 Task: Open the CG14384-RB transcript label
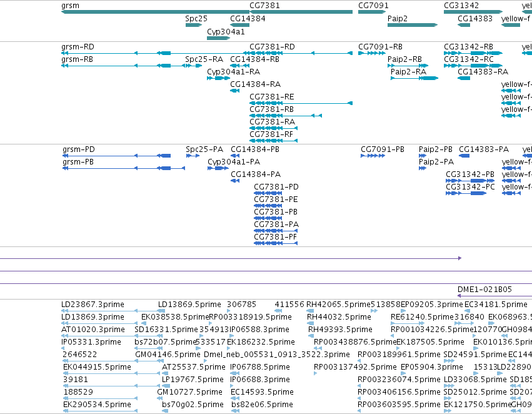point(254,59)
